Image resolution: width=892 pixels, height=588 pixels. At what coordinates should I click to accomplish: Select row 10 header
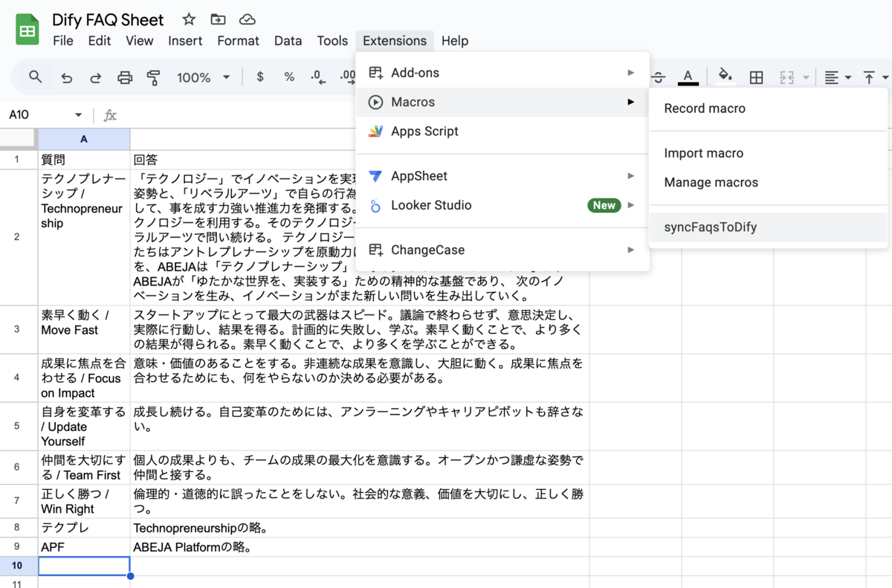pyautogui.click(x=19, y=566)
